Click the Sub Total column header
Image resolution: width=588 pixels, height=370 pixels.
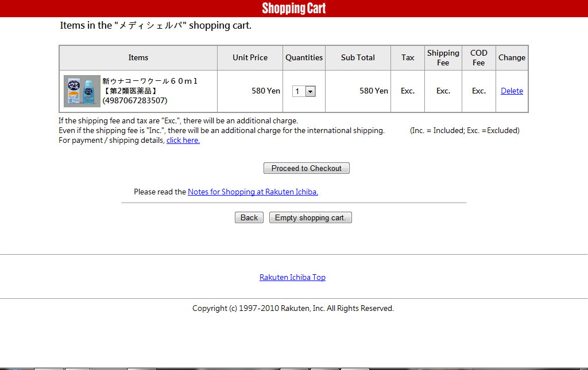[358, 58]
